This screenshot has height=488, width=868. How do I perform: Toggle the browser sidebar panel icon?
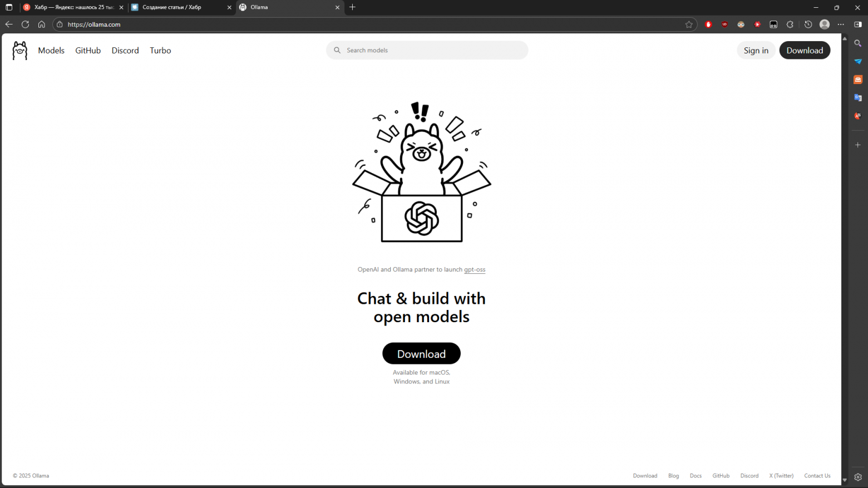point(858,24)
